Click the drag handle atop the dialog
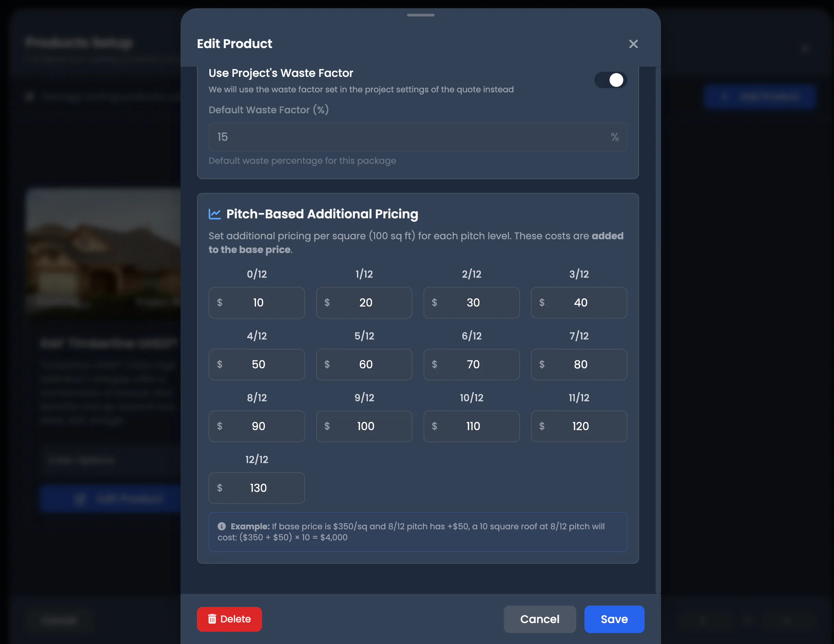834x644 pixels. 420,15
